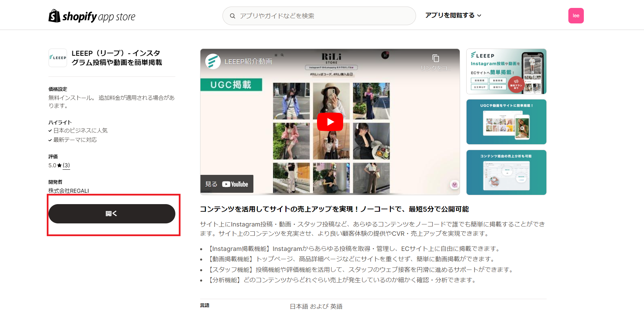The height and width of the screenshot is (316, 644).
Task: Click the 無料インストール pricing text
Action: pos(111,102)
